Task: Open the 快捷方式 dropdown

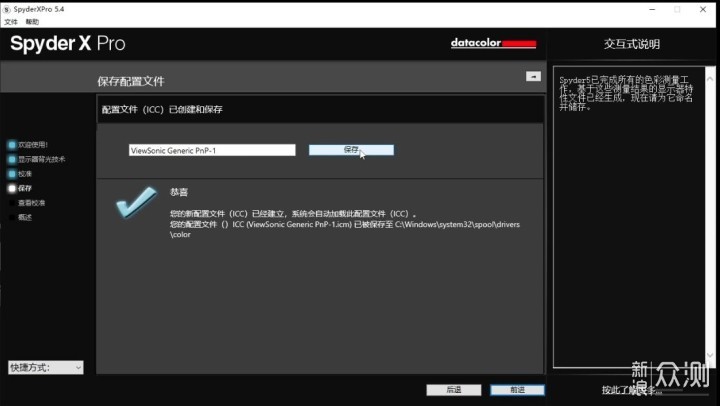Action: [x=45, y=367]
